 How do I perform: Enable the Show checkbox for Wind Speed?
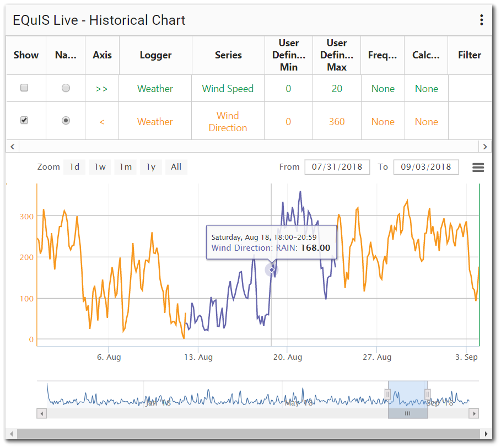click(24, 88)
